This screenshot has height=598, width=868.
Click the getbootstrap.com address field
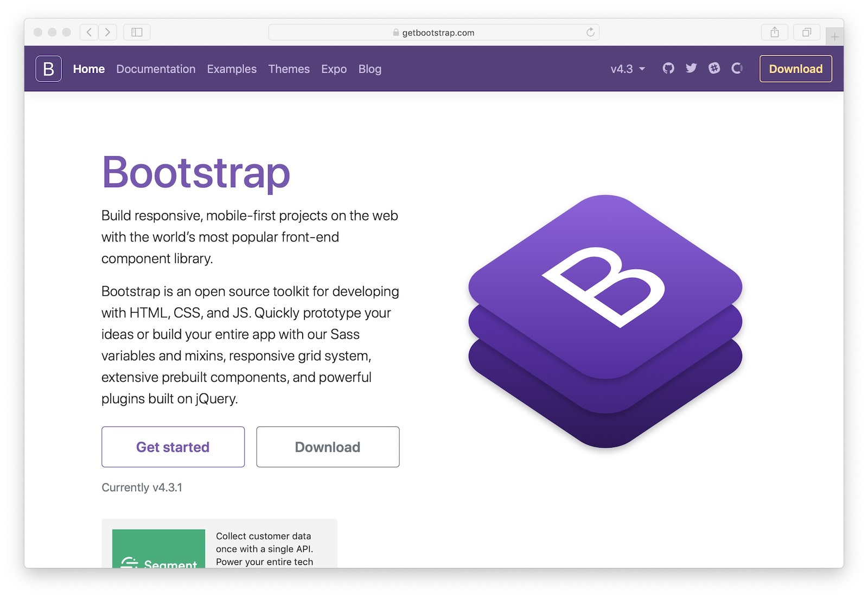434,32
